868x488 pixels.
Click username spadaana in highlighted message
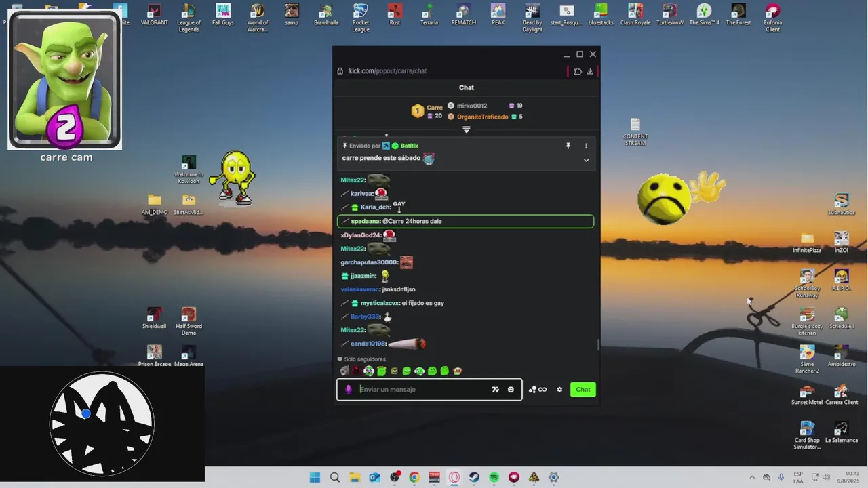pyautogui.click(x=366, y=221)
